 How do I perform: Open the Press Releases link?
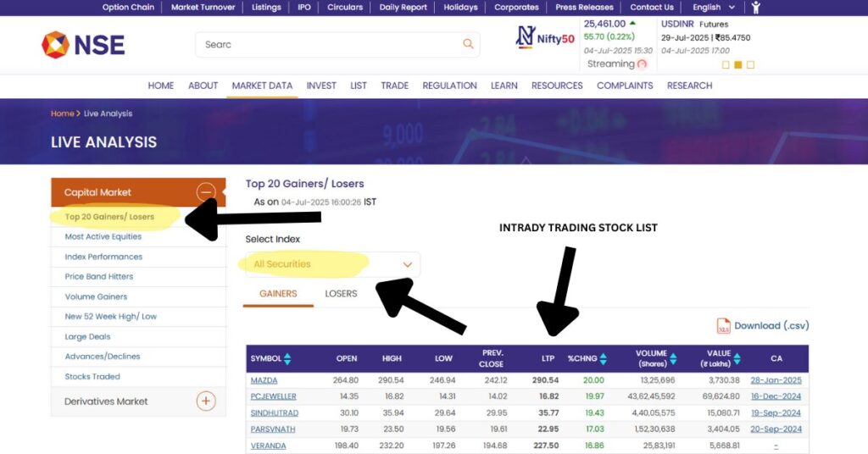click(x=585, y=7)
